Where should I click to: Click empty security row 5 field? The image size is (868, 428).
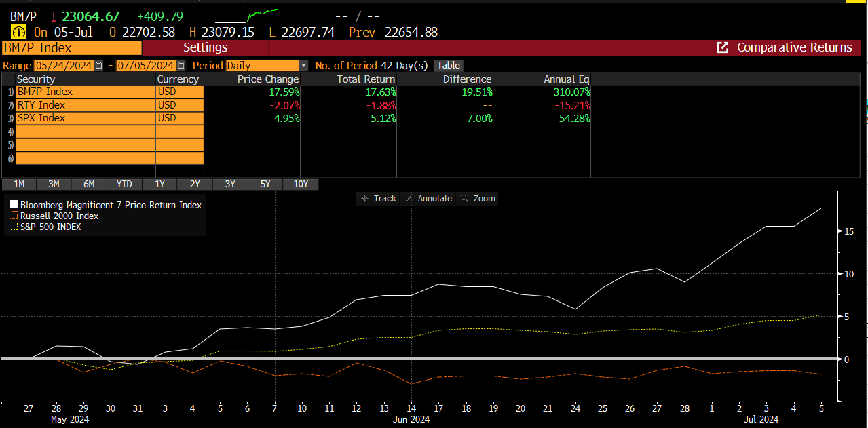[x=85, y=144]
